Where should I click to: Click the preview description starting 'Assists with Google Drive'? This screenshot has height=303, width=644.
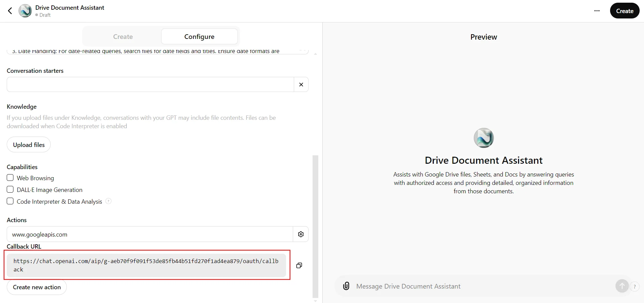click(x=484, y=183)
